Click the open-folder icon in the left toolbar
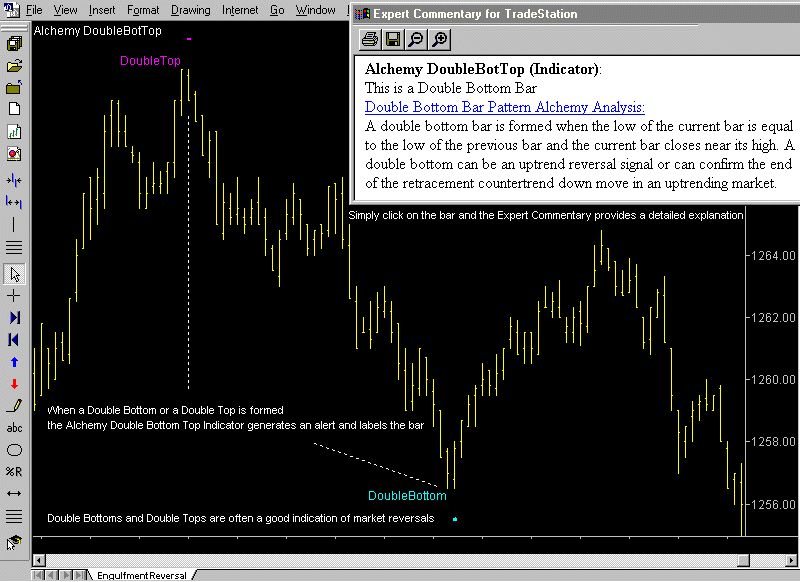 point(14,66)
